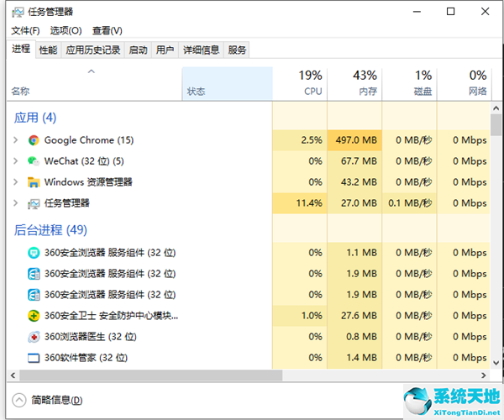Screen dimensions: 504x420
Task: Click the 360软件管家 icon
Action: pyautogui.click(x=34, y=358)
